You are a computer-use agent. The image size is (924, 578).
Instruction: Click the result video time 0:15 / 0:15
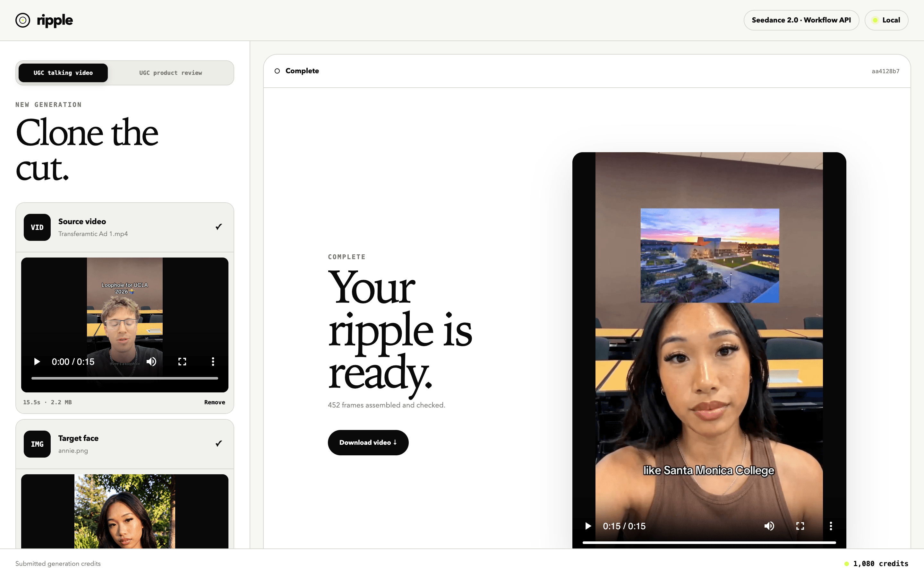(x=624, y=526)
